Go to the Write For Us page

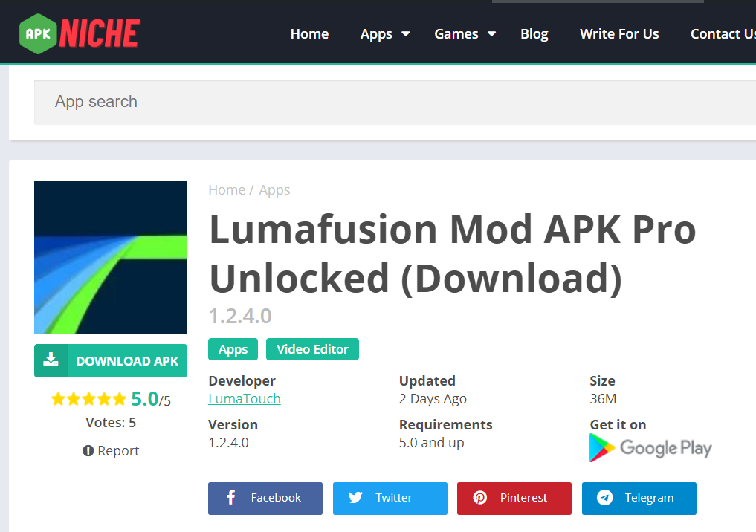tap(619, 33)
